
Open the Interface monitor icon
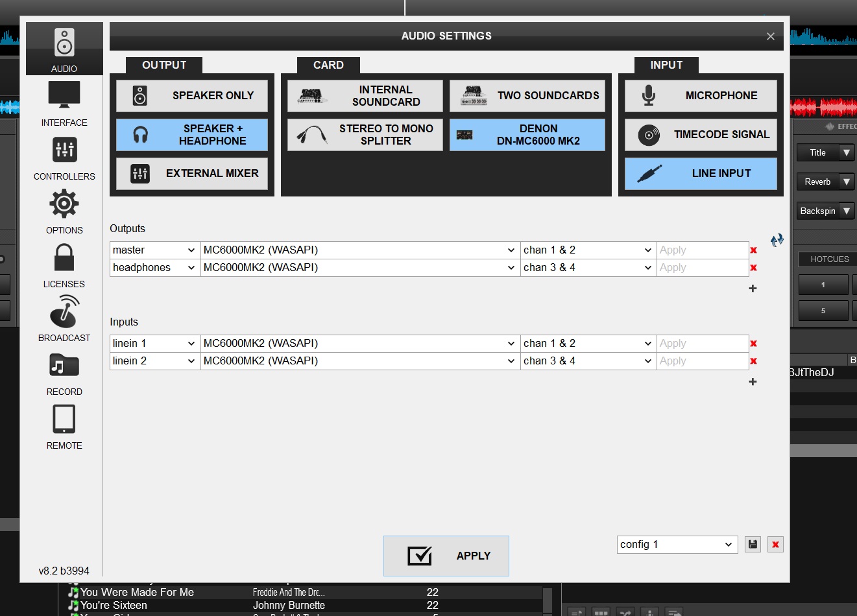pyautogui.click(x=64, y=95)
